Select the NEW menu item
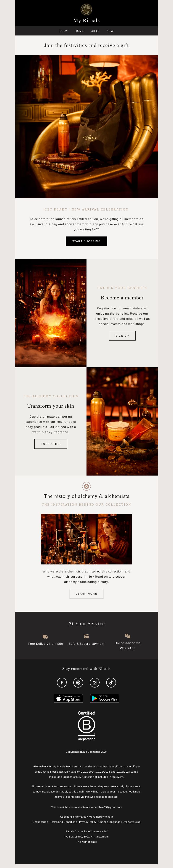173x868 pixels. [110, 31]
